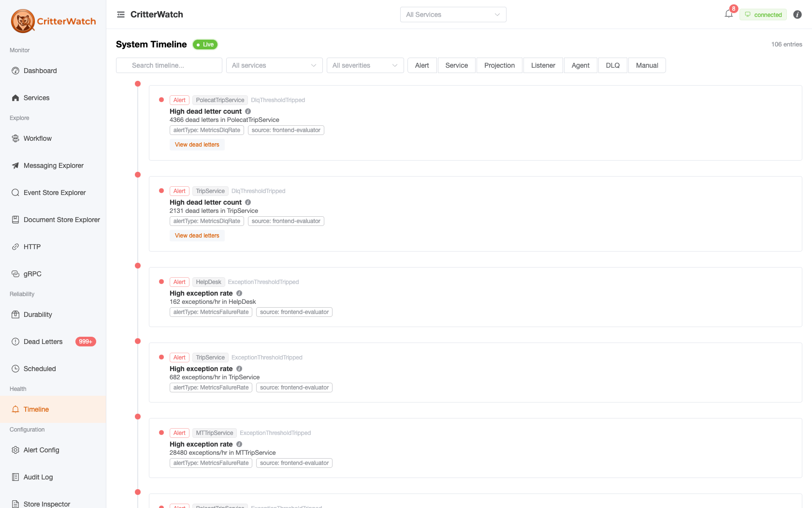Click '28480 exceptions/hr in MTTripService' text

[223, 453]
